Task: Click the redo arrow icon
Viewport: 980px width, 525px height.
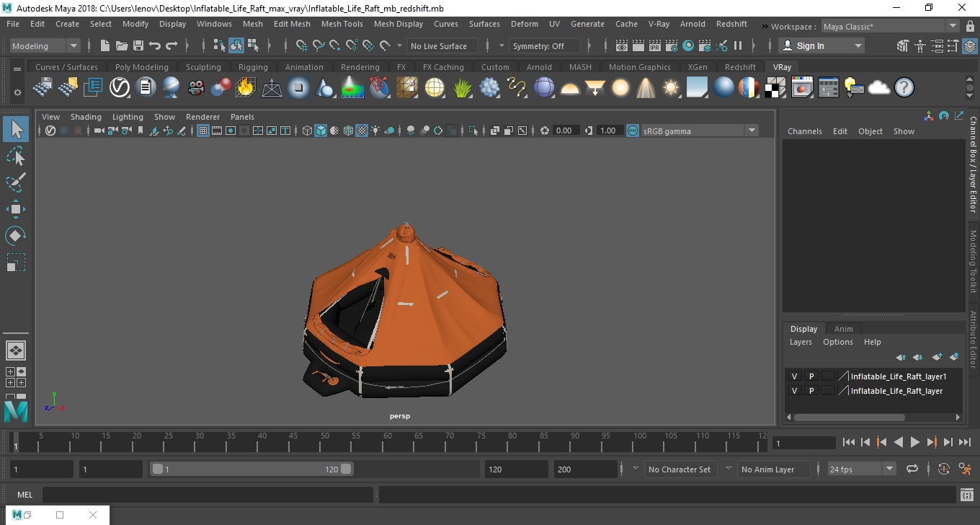Action: (x=171, y=45)
